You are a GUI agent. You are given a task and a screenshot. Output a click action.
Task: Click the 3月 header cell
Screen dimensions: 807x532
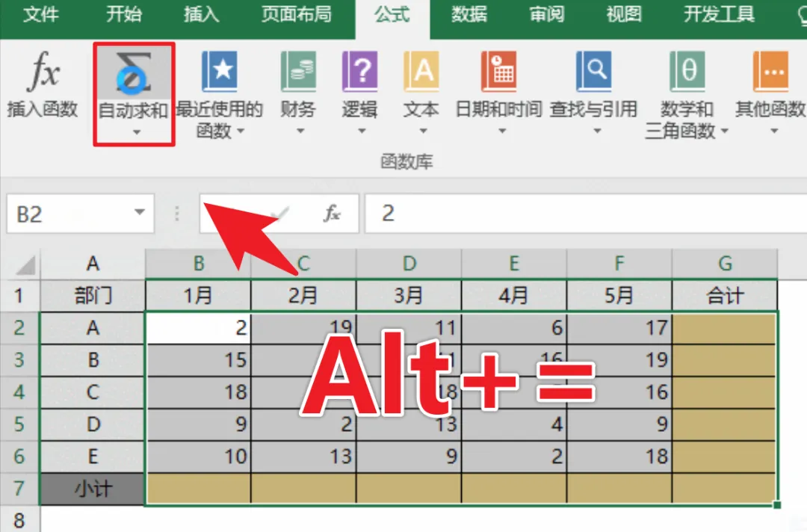pos(409,296)
